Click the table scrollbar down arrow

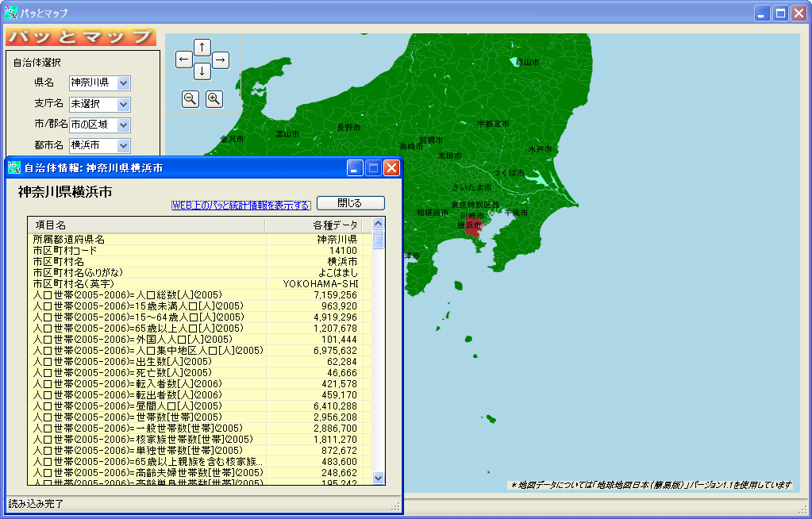[x=378, y=478]
